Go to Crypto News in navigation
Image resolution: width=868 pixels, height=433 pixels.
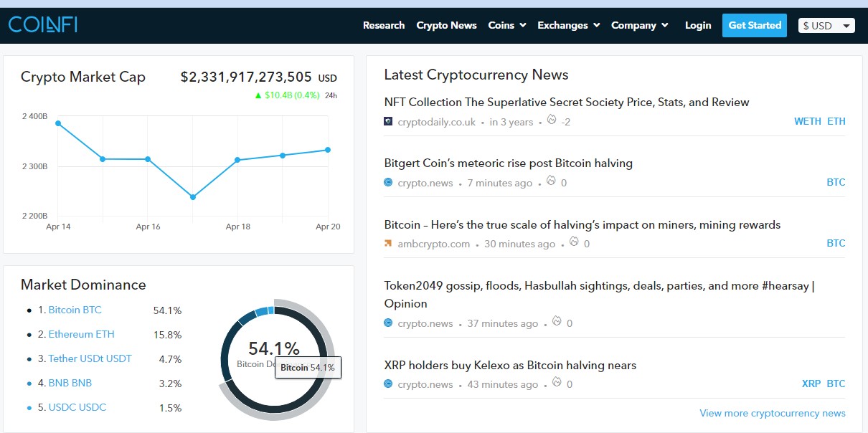coord(446,25)
